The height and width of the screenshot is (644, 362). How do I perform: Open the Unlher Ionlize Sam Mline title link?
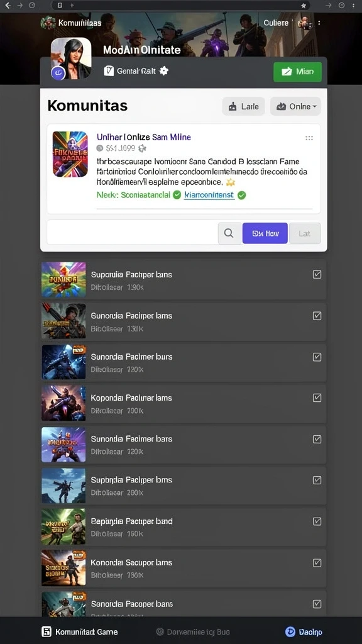click(144, 137)
